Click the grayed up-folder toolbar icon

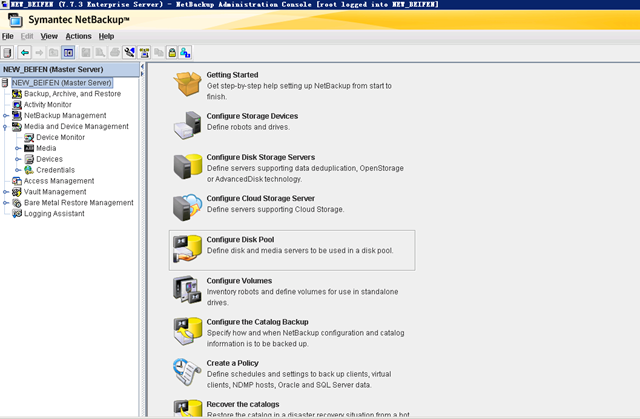tap(53, 53)
